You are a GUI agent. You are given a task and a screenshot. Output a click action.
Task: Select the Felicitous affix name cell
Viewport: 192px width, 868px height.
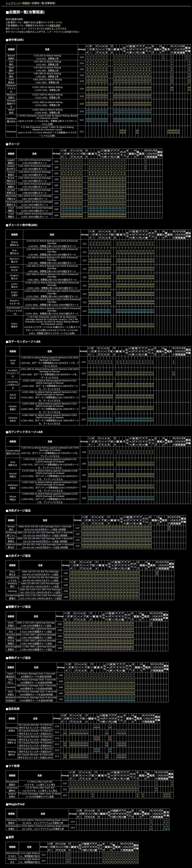click(12, 822)
